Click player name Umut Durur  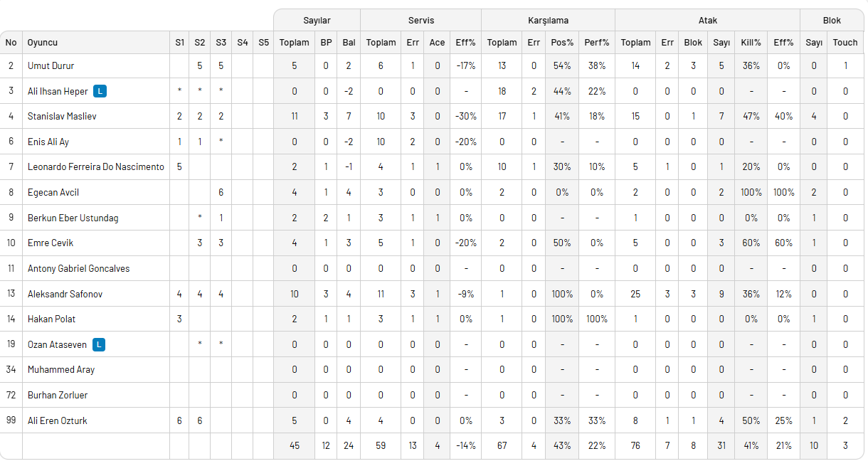pyautogui.click(x=51, y=65)
